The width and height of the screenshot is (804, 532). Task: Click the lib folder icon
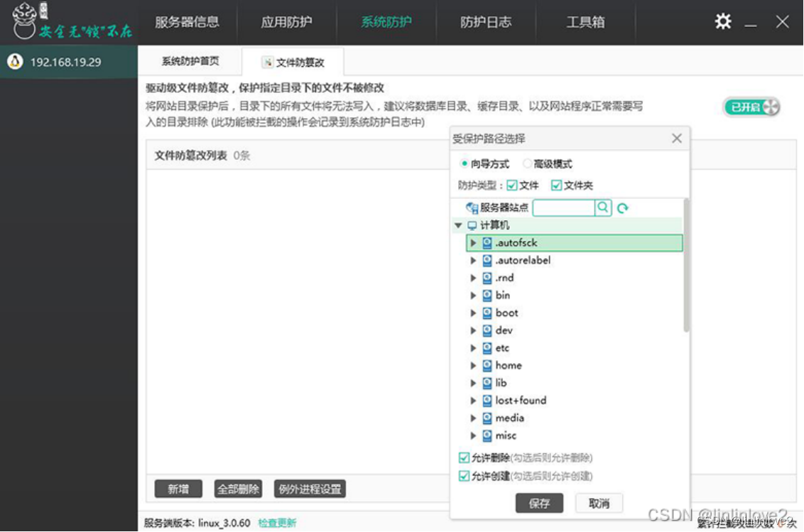click(487, 383)
